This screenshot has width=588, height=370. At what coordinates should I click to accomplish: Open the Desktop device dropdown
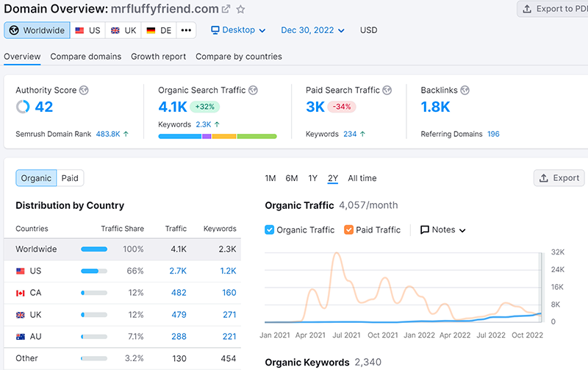point(238,30)
